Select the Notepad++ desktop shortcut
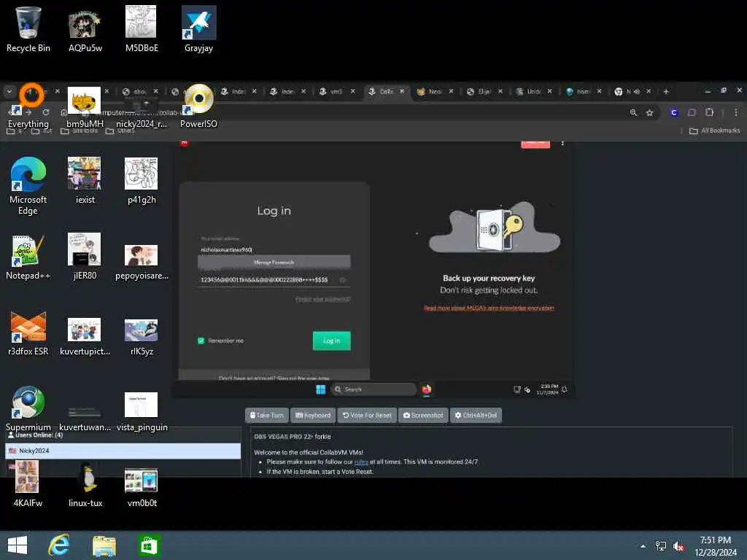 [28, 257]
